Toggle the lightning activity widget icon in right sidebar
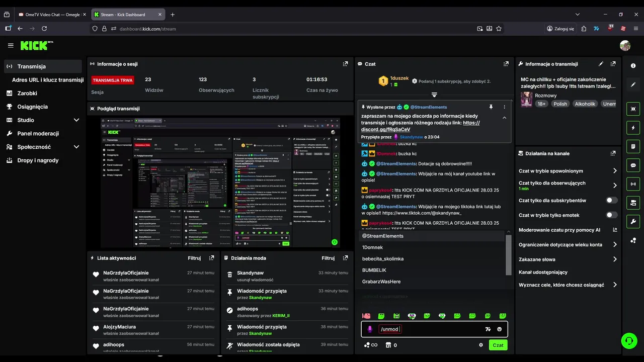 point(633,128)
